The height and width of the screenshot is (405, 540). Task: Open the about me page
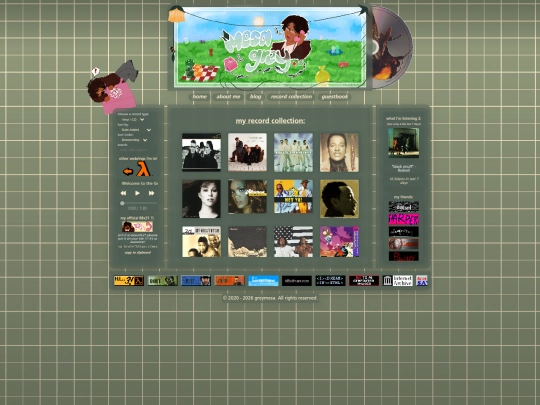pyautogui.click(x=228, y=97)
